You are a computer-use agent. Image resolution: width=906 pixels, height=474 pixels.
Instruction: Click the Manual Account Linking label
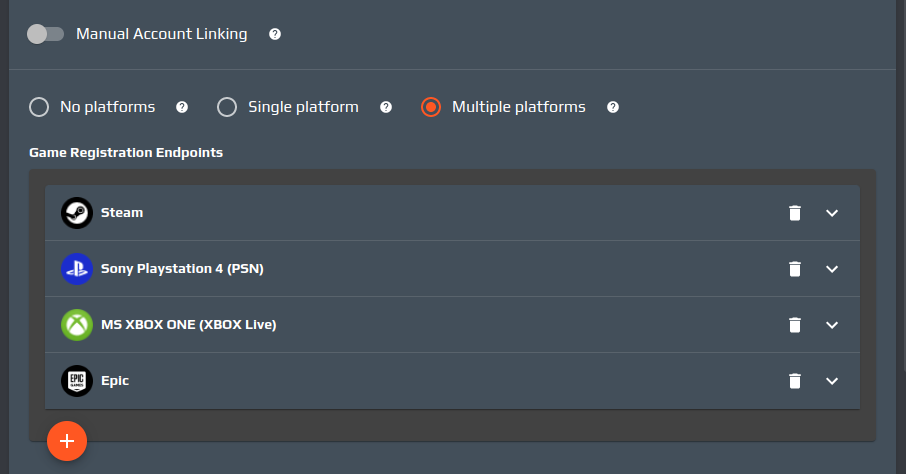tap(162, 34)
